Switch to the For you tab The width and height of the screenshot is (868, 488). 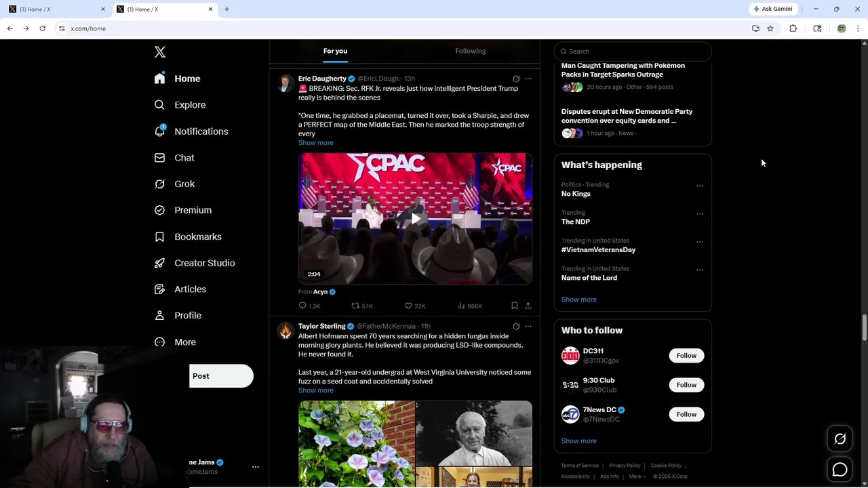[335, 51]
